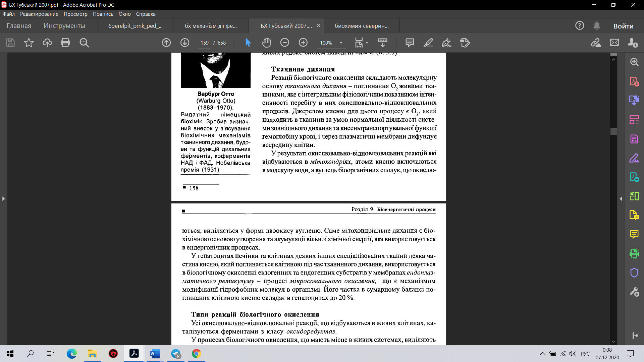Screen dimensions: 644x362
Task: Click the vertical scrollbar thumb
Action: coord(614,131)
